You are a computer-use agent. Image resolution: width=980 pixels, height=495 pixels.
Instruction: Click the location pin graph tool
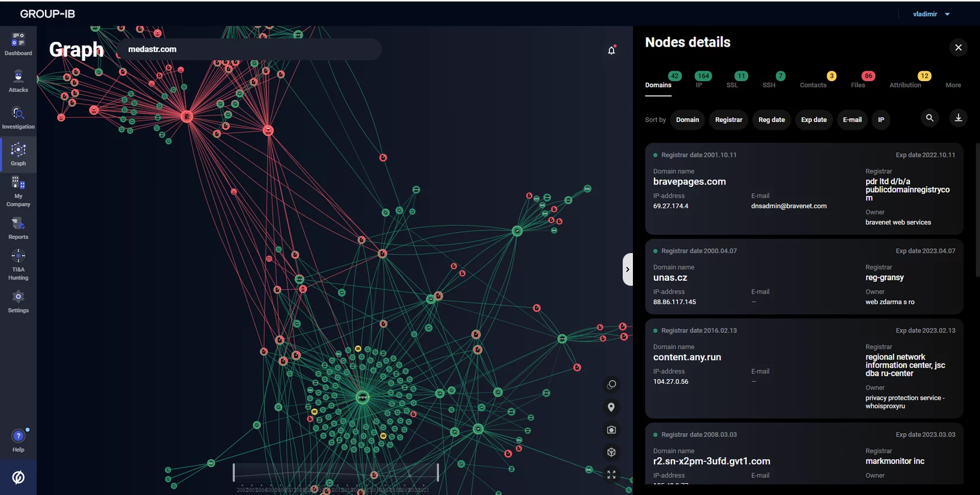[611, 407]
